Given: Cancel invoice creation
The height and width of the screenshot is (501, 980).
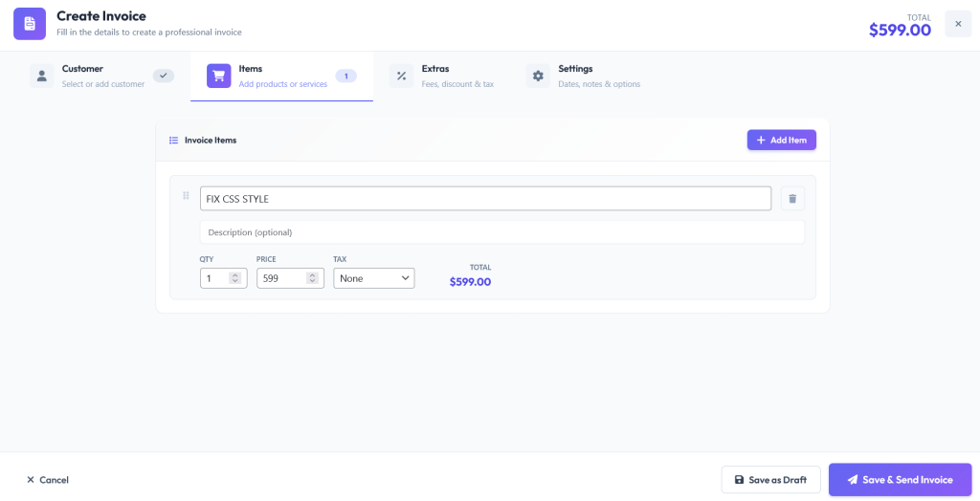Looking at the screenshot, I should pos(48,480).
